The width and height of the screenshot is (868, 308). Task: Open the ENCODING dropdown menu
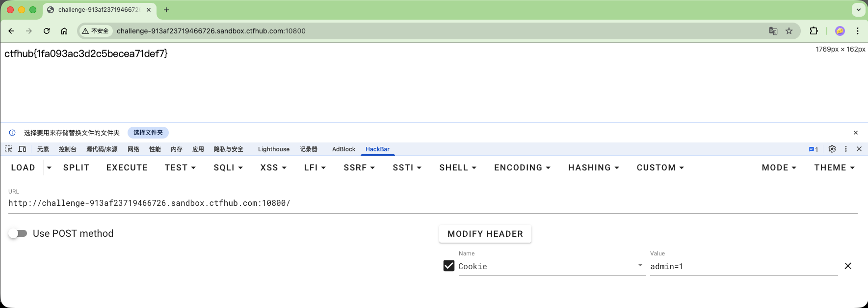(x=522, y=168)
